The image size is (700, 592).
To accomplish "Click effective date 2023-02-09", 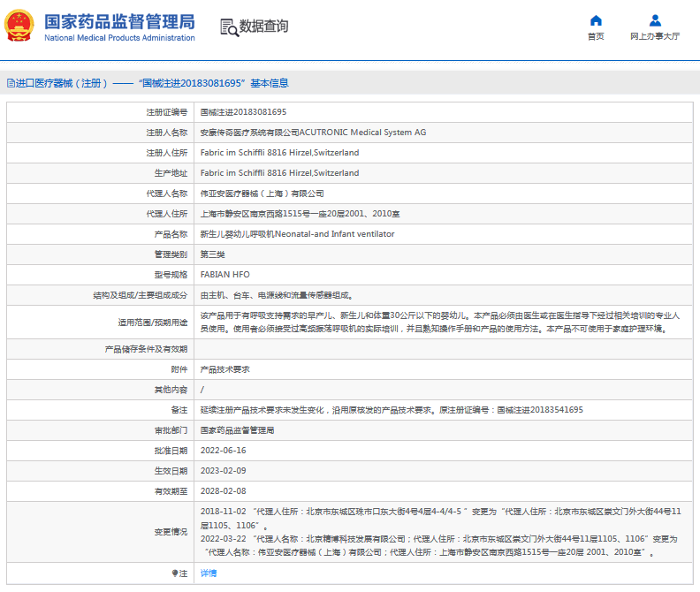I will [224, 471].
